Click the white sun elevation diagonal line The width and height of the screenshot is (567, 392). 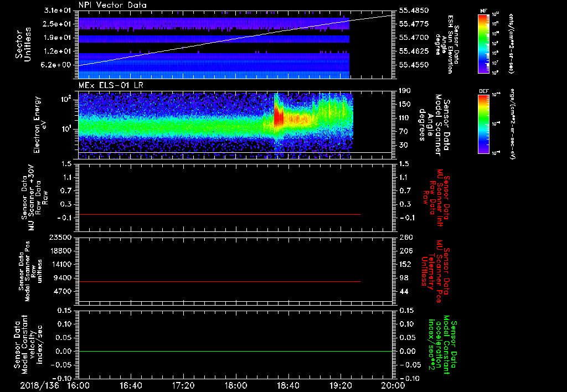[x=235, y=40]
